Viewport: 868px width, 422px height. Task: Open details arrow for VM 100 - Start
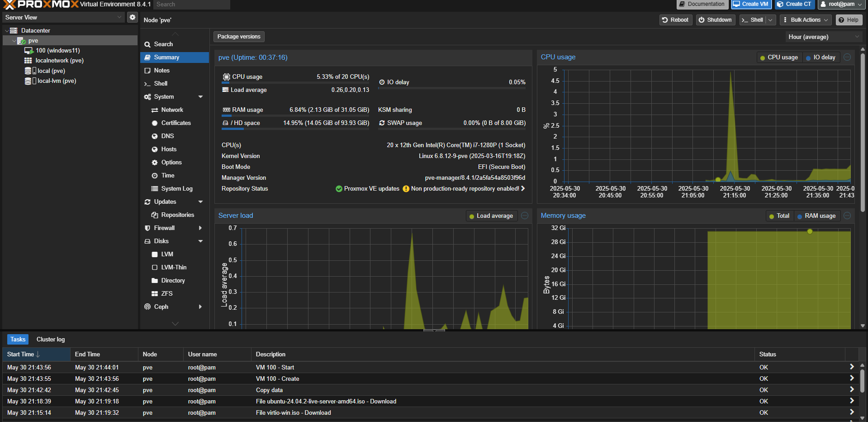(852, 367)
